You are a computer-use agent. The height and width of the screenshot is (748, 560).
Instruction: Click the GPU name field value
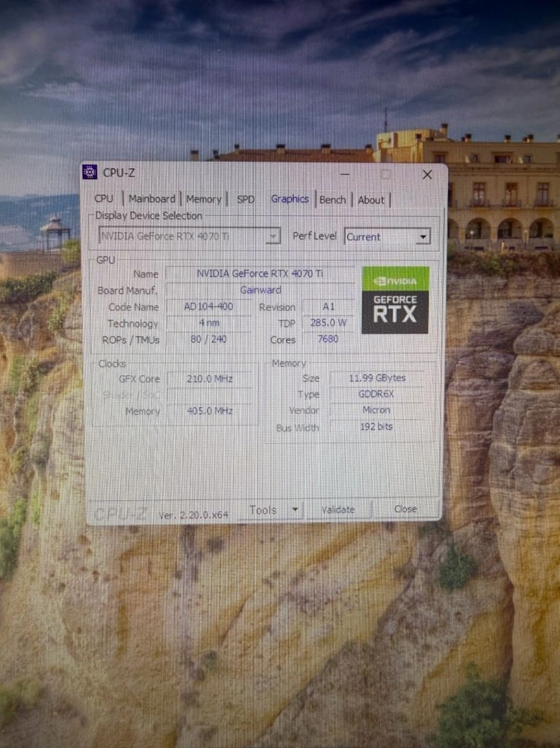260,273
